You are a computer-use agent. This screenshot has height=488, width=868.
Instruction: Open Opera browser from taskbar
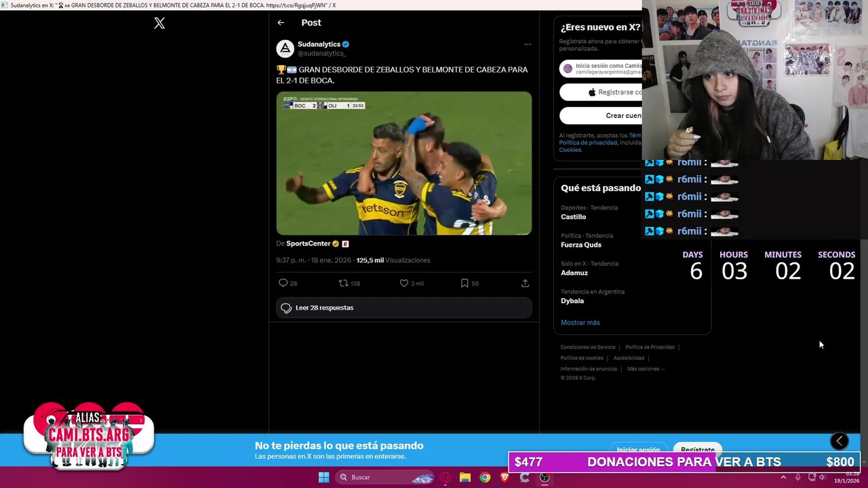[x=446, y=477]
